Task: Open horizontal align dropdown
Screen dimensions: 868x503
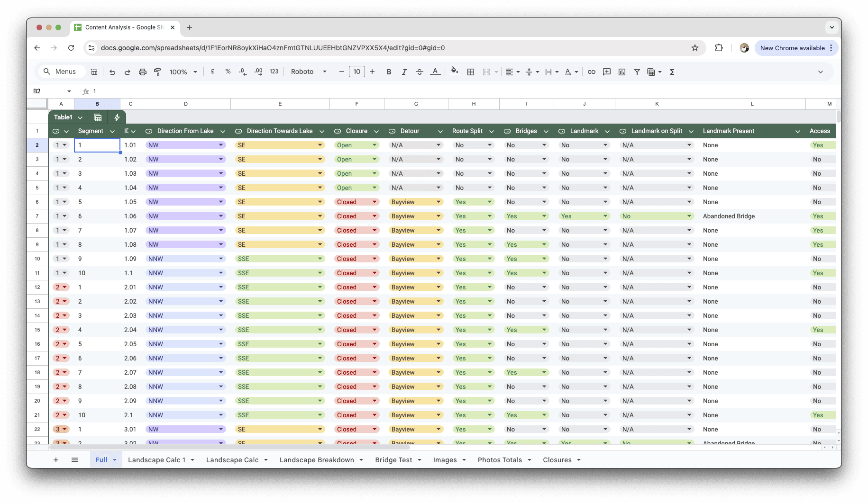Action: (512, 72)
